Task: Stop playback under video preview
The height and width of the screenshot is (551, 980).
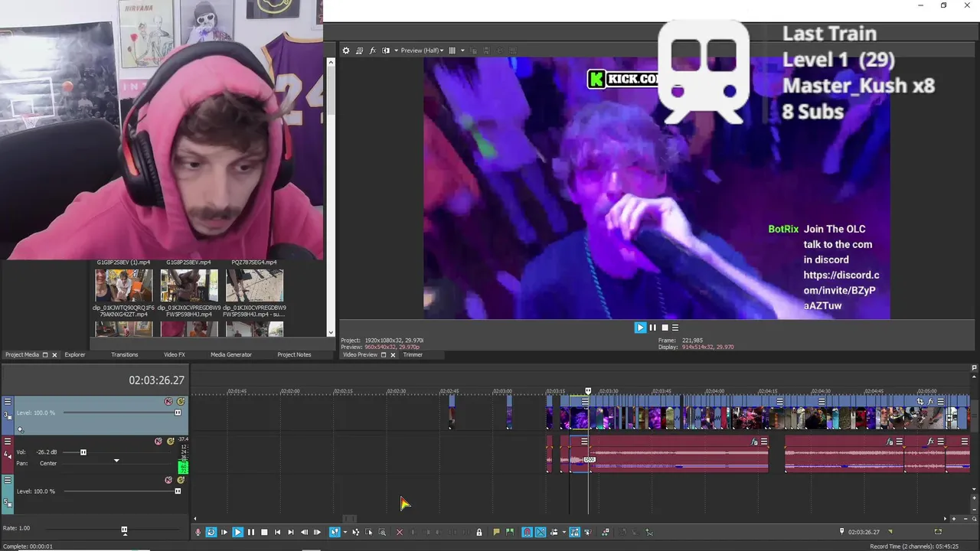Action: click(x=665, y=328)
